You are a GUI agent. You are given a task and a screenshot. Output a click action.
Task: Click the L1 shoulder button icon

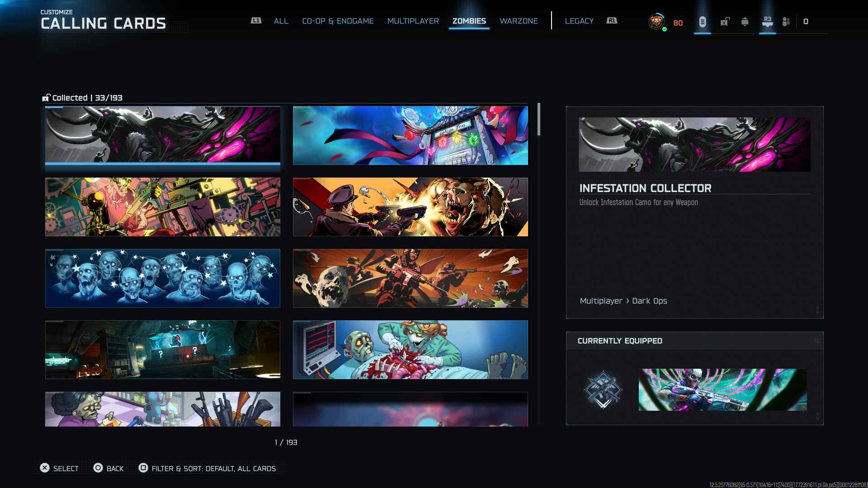click(x=256, y=20)
